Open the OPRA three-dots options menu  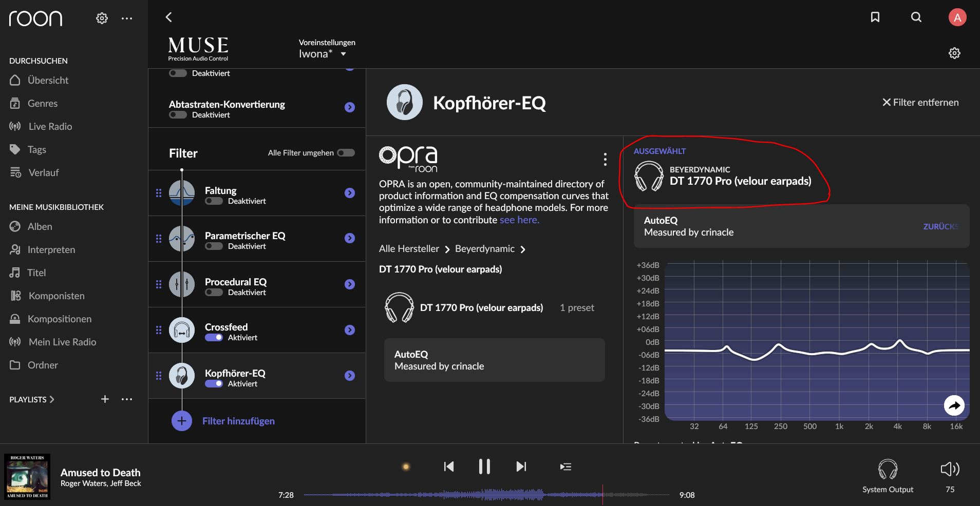coord(605,160)
